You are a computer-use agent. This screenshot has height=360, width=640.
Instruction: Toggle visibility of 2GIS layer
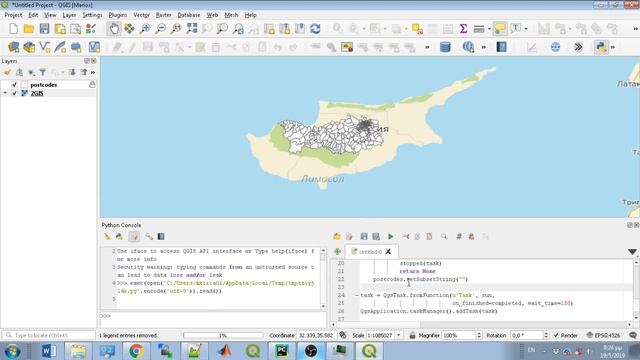tap(14, 93)
